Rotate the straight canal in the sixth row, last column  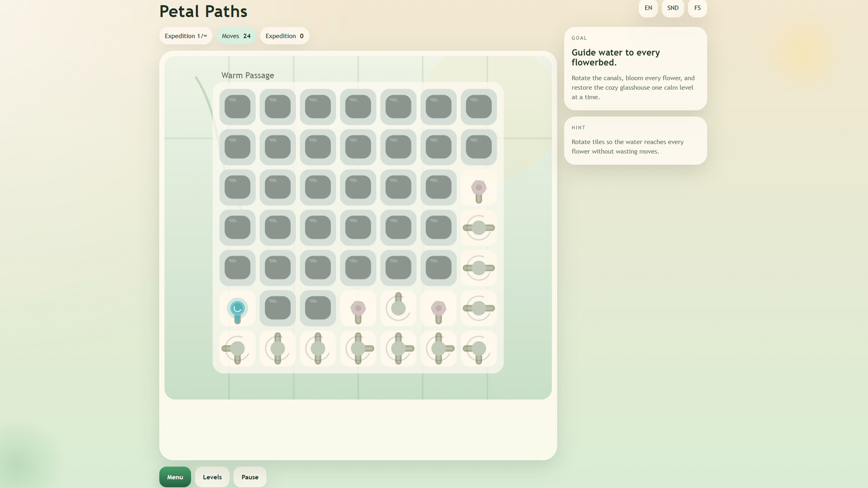point(478,308)
